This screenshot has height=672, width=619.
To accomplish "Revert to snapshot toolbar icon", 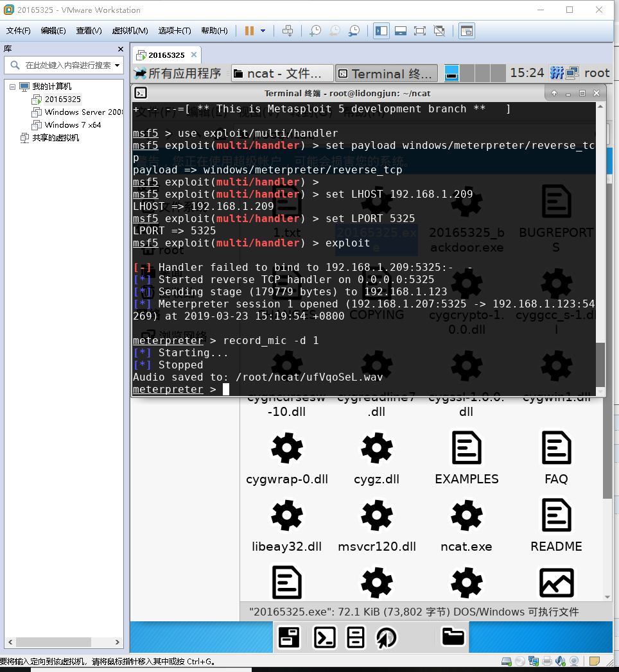I will click(x=335, y=31).
